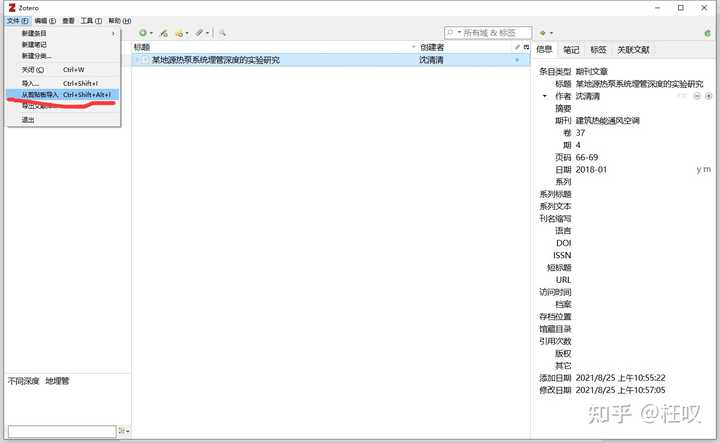Click the volume value 37
The height and width of the screenshot is (443, 720).
tap(580, 133)
